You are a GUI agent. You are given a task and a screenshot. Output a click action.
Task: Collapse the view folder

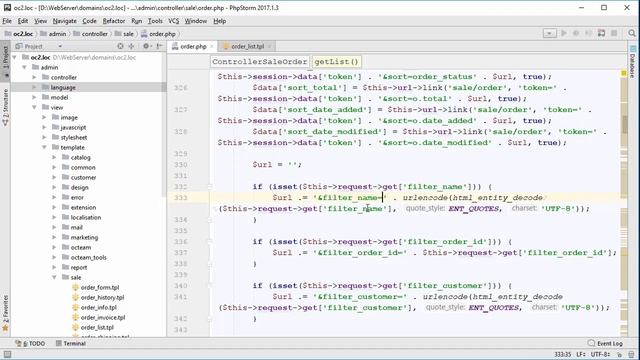point(34,107)
